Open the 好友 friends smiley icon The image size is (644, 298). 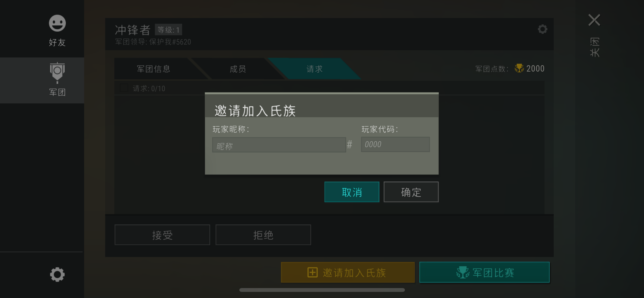[57, 23]
